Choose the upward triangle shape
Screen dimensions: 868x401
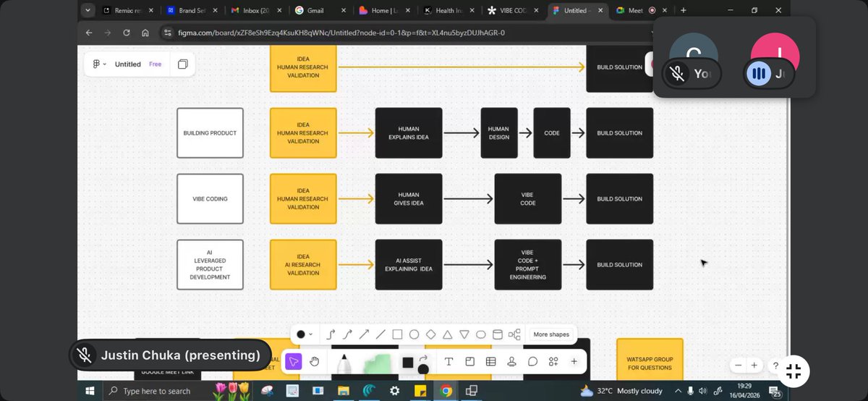point(447,334)
